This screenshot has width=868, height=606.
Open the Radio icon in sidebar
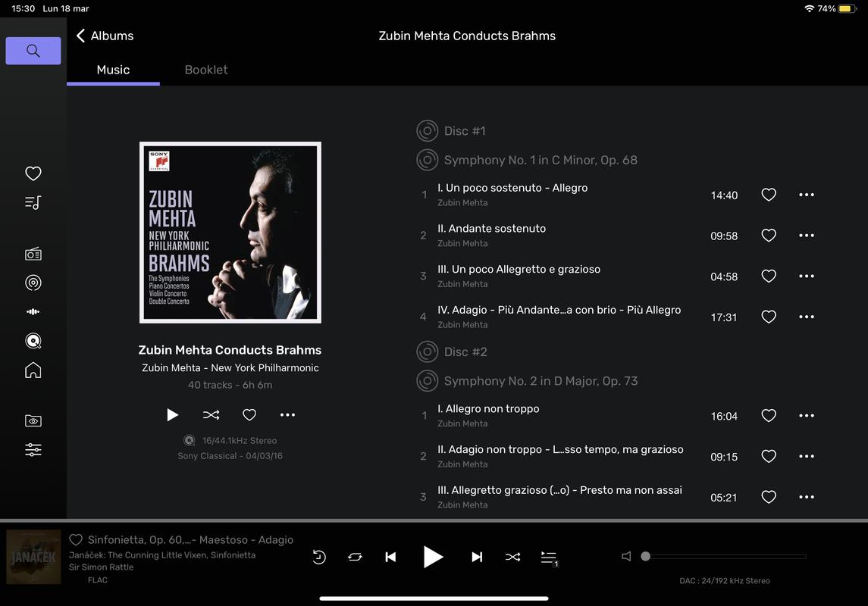pos(33,255)
